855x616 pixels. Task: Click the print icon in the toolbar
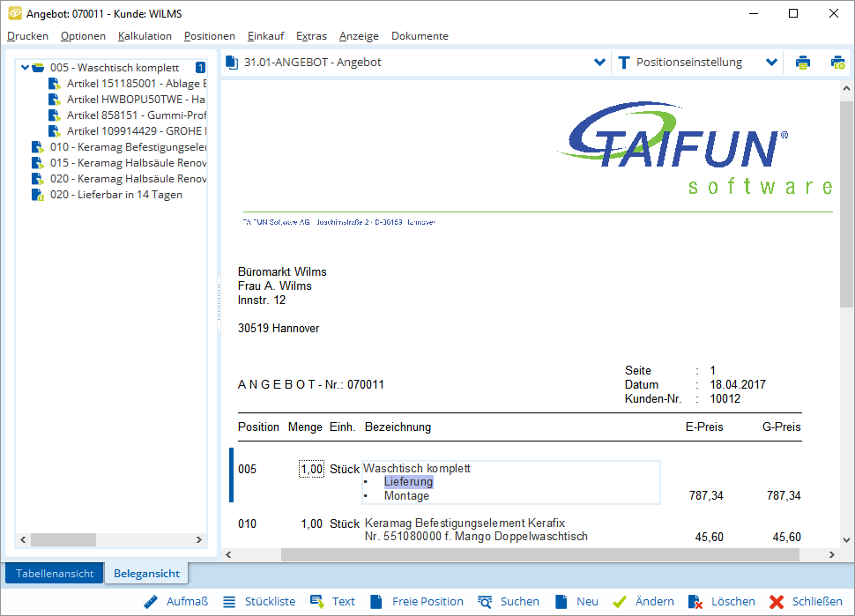tap(803, 62)
